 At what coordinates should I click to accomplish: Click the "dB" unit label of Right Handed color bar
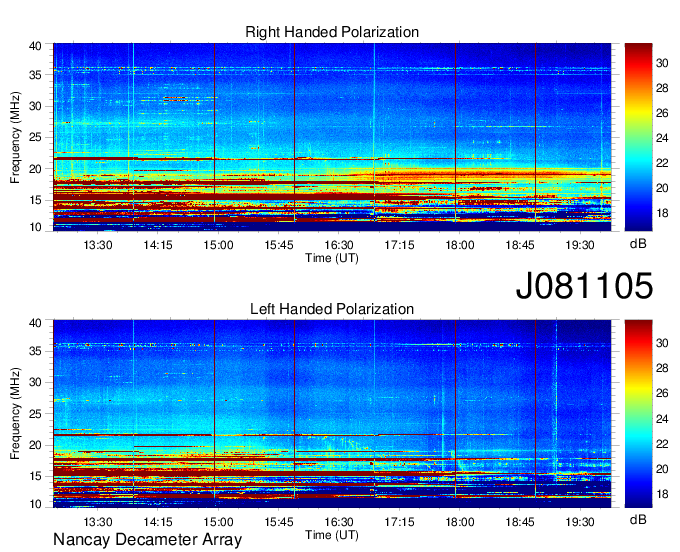(x=638, y=244)
